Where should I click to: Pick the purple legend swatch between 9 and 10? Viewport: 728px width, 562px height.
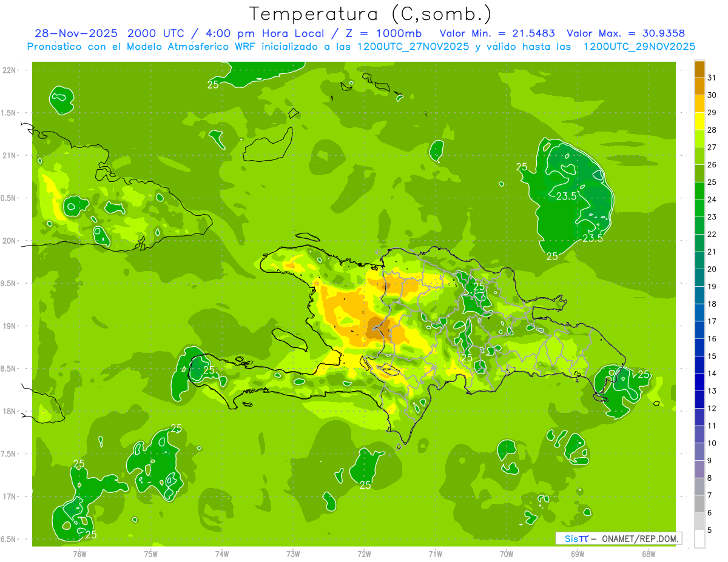click(699, 452)
